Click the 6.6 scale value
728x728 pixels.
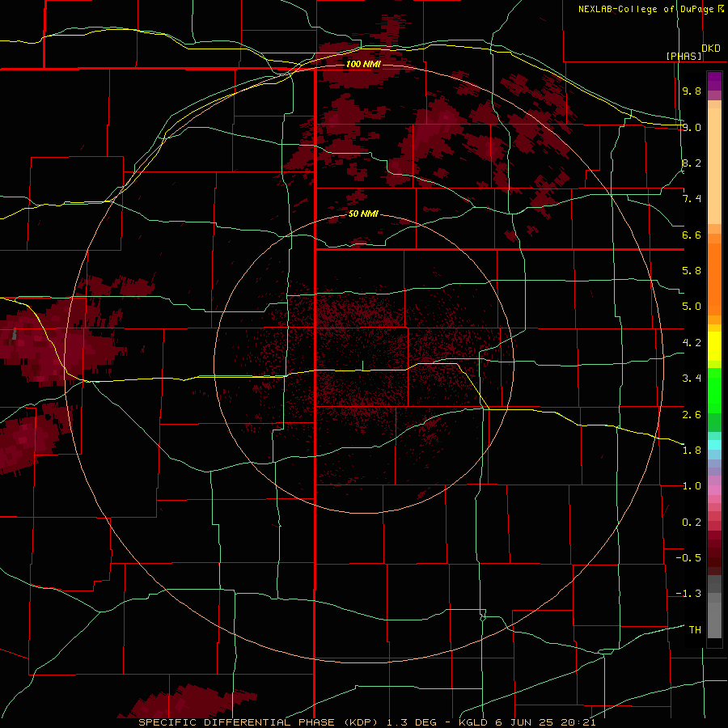tap(692, 235)
